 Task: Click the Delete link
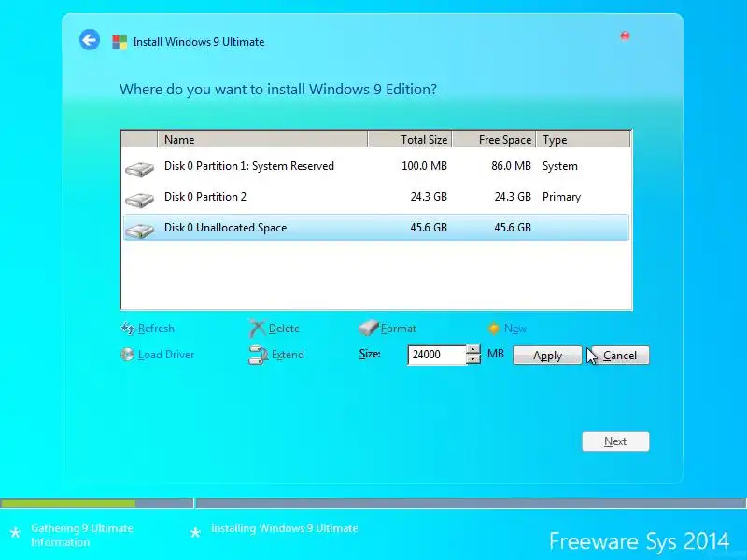[x=284, y=329]
